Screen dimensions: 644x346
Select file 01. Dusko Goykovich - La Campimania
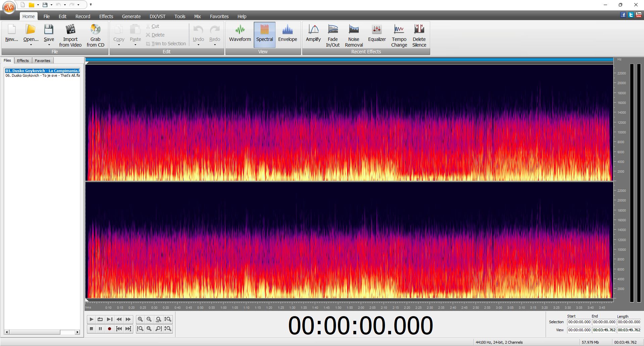[x=43, y=71]
